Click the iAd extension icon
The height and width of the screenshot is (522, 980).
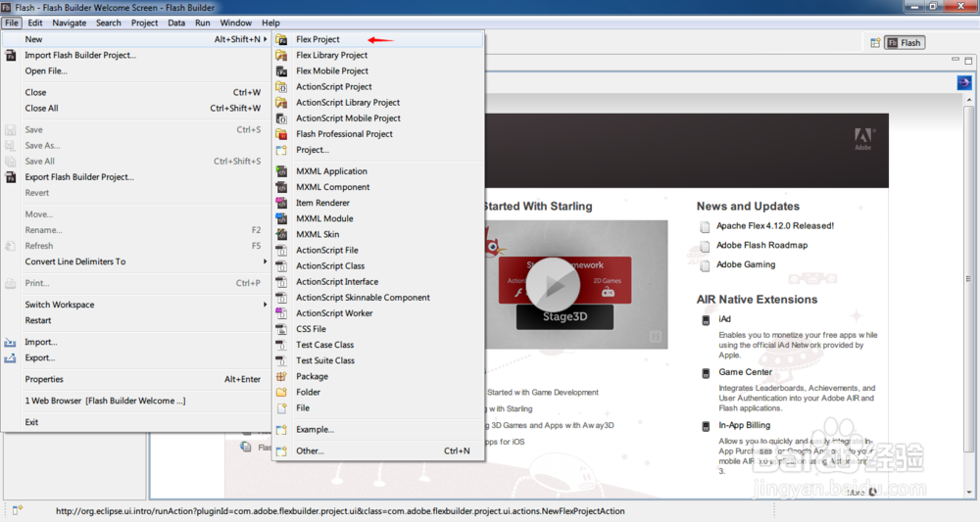coord(706,319)
